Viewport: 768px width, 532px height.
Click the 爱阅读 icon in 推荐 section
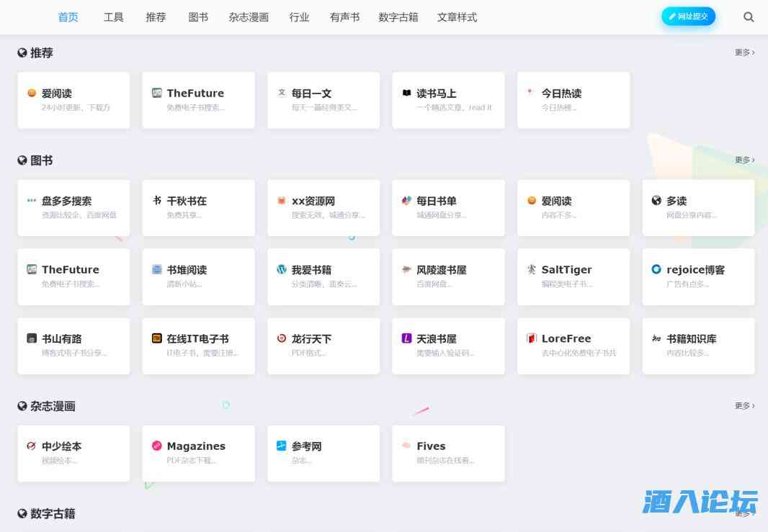32,93
